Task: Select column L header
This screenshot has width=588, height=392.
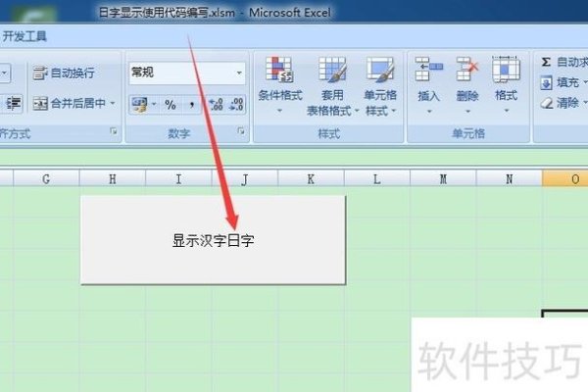Action: pos(377,179)
